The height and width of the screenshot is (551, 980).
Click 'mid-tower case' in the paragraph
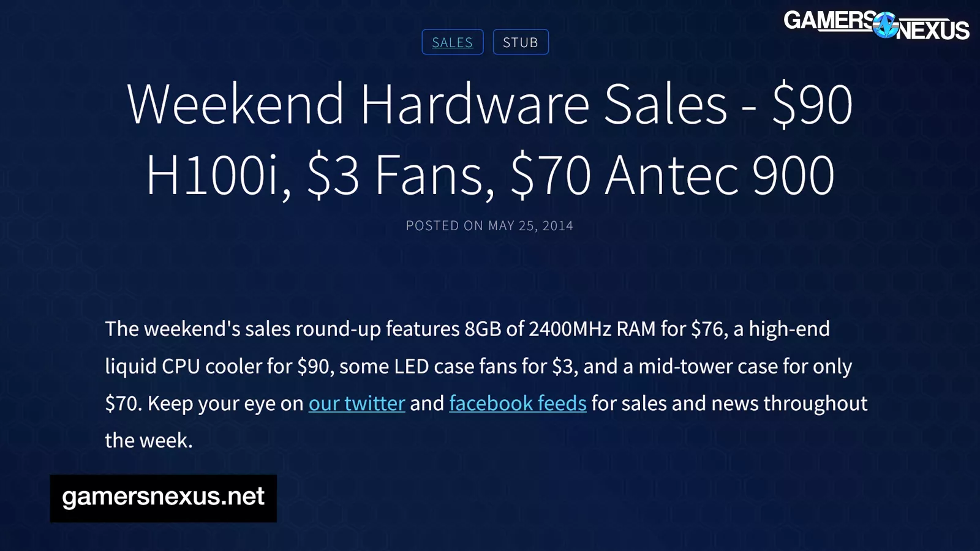(709, 366)
